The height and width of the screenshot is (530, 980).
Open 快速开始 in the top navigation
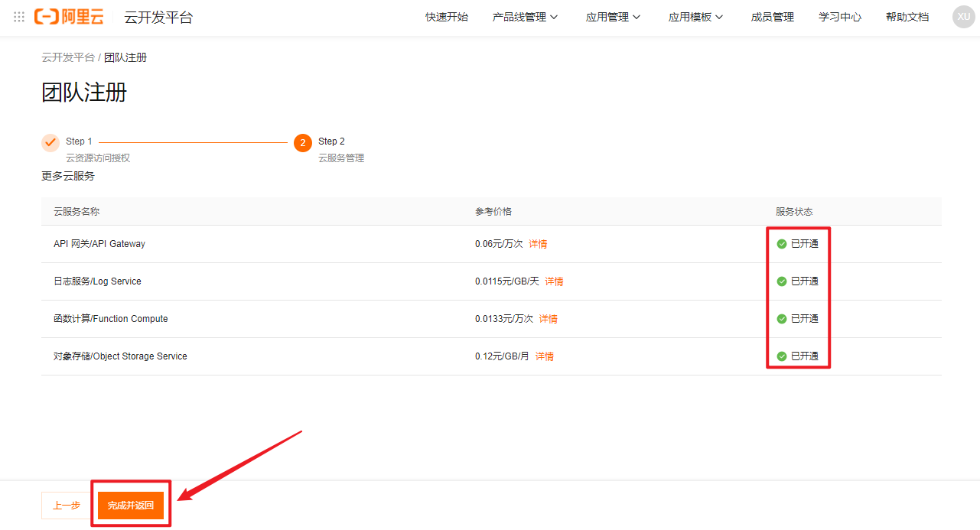(447, 17)
